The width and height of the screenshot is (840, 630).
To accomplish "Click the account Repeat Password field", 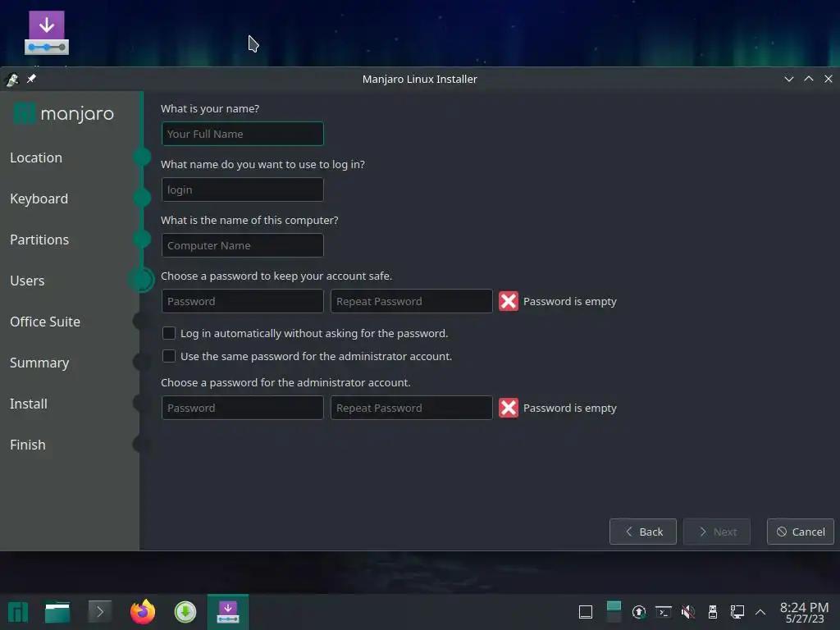I will [412, 301].
